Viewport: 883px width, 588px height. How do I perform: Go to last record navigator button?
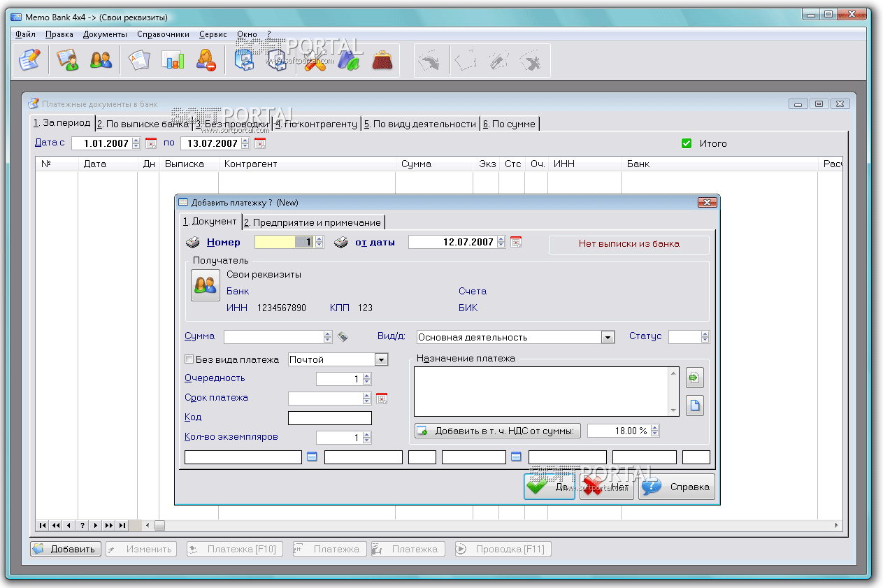coord(122,525)
